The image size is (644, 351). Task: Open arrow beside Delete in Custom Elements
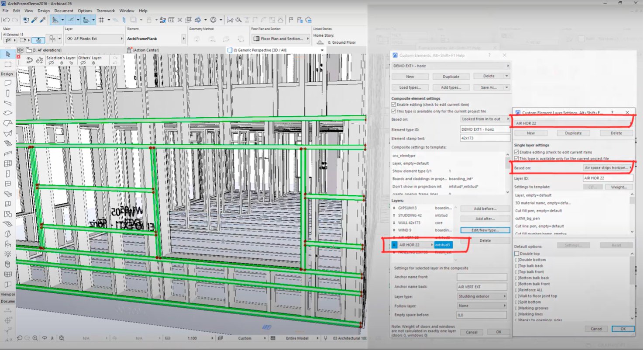click(507, 76)
